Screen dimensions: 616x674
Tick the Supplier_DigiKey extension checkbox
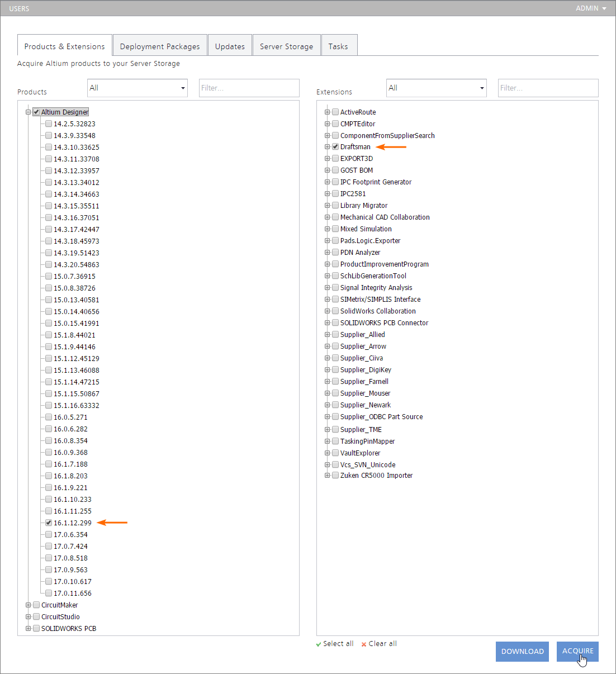pyautogui.click(x=335, y=370)
